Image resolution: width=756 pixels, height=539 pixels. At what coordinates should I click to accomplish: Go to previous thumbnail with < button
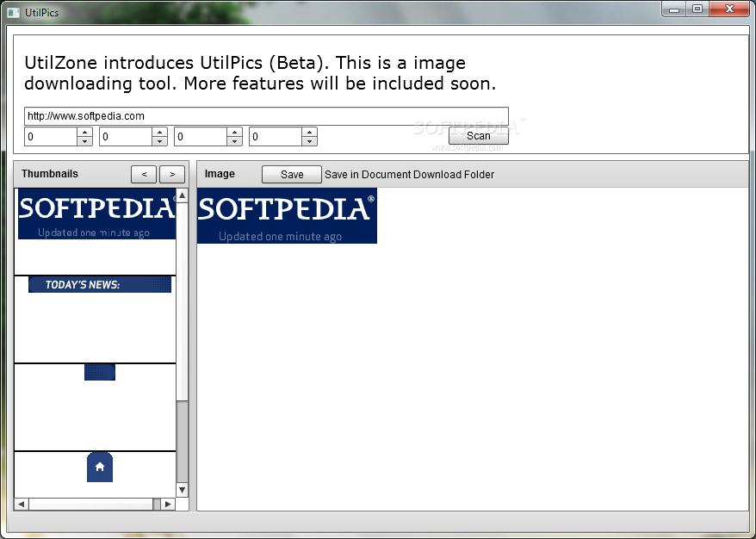coord(144,174)
